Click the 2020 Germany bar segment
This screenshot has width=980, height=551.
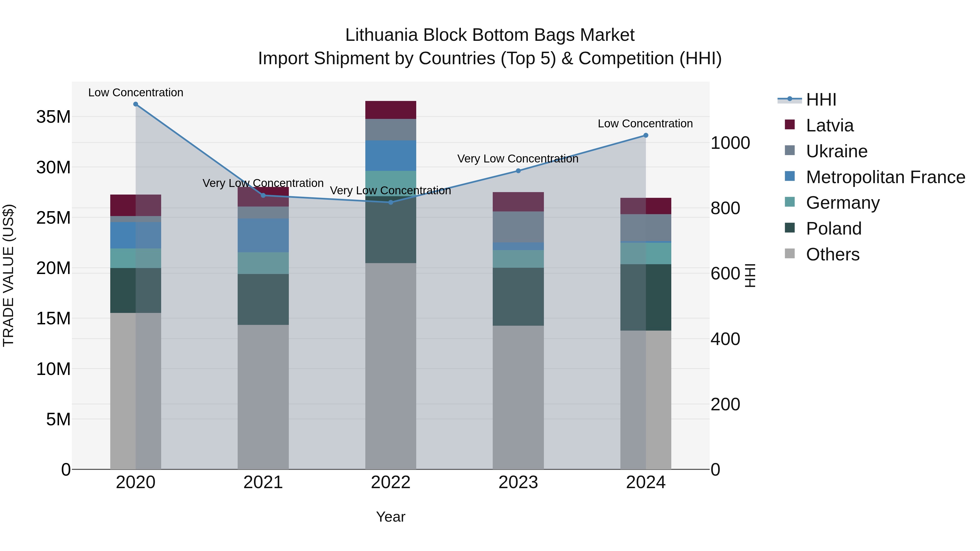136,258
